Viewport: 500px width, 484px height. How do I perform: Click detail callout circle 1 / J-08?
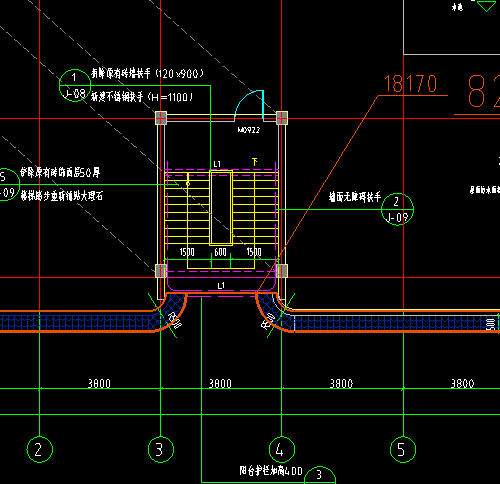click(x=75, y=85)
